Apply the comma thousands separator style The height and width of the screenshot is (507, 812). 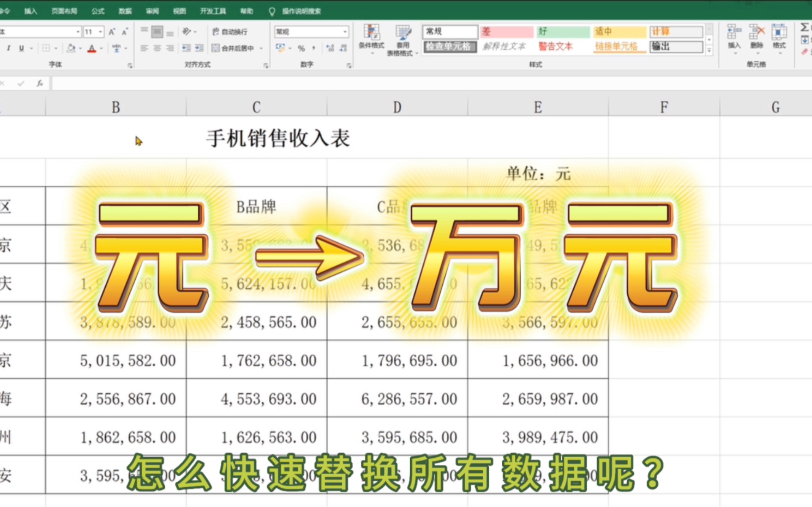pyautogui.click(x=314, y=48)
